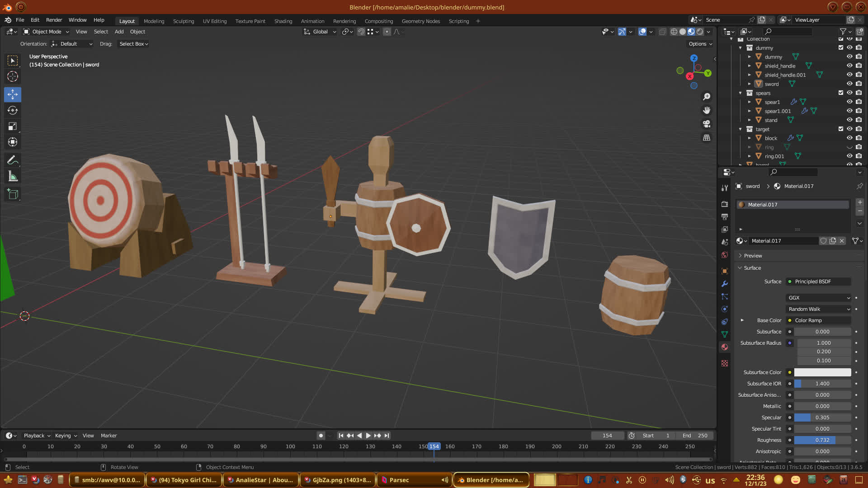Activate the Measure tool
The width and height of the screenshot is (868, 488).
click(13, 177)
